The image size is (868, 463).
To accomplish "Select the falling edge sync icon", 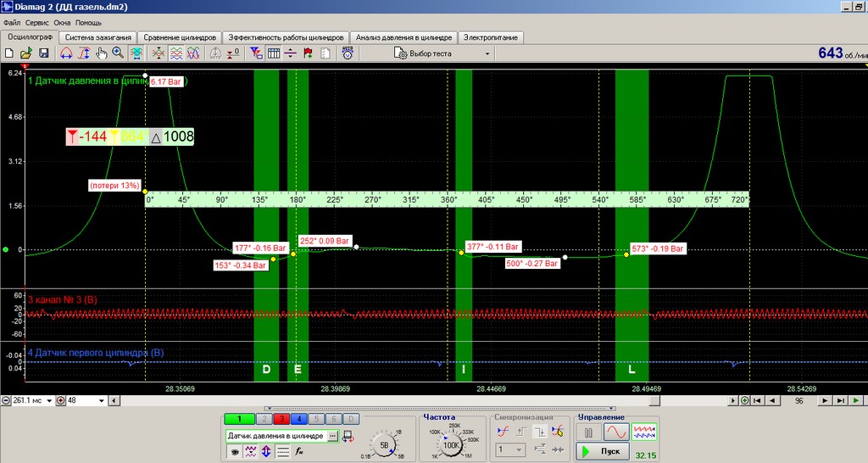I will coord(539,432).
